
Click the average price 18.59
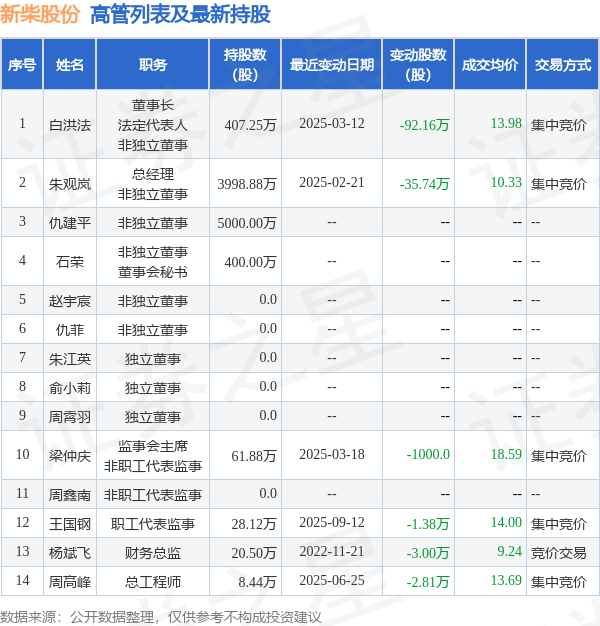pos(506,454)
